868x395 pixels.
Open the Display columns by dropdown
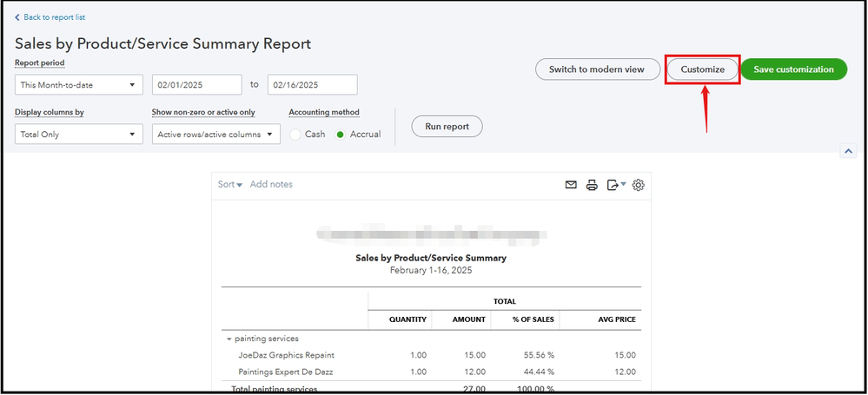pyautogui.click(x=79, y=135)
